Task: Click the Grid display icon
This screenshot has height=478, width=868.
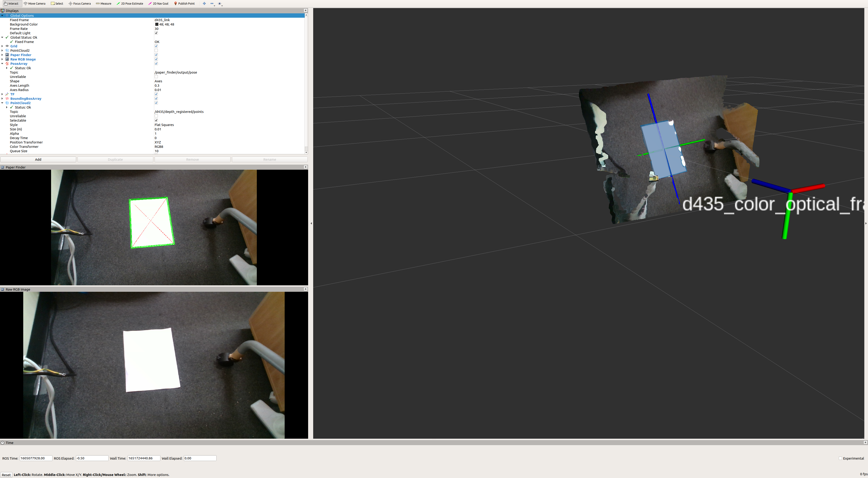Action: pos(7,46)
